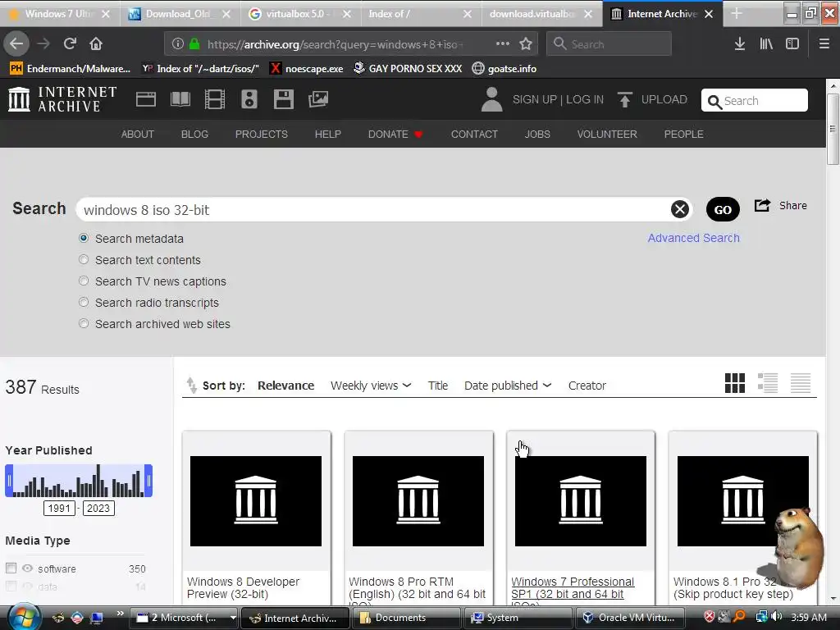This screenshot has width=840, height=630.
Task: Click the Share icon
Action: pos(762,205)
